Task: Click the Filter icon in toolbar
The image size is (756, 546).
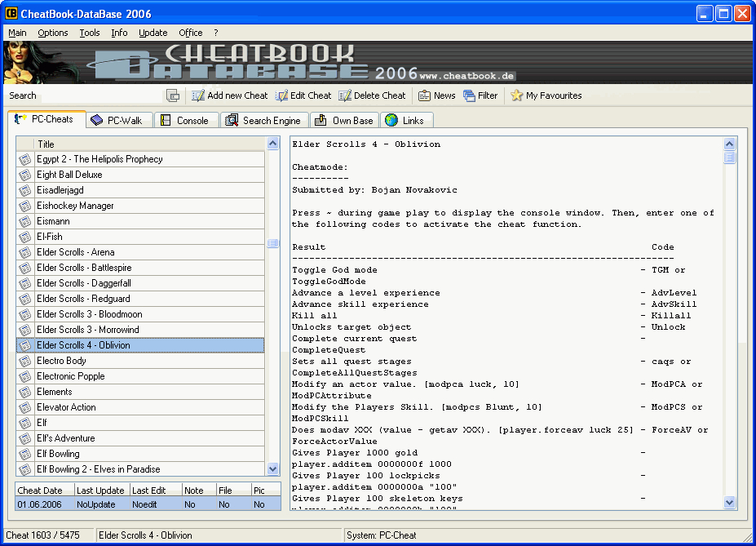Action: (x=469, y=95)
